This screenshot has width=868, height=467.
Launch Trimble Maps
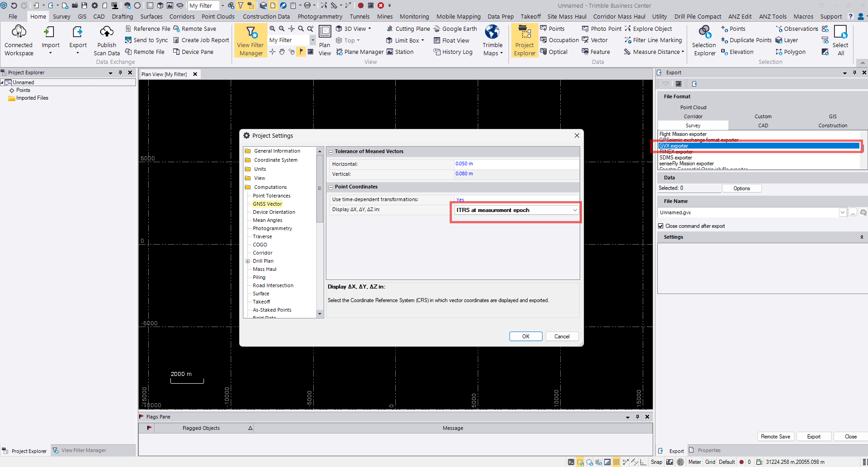point(493,40)
